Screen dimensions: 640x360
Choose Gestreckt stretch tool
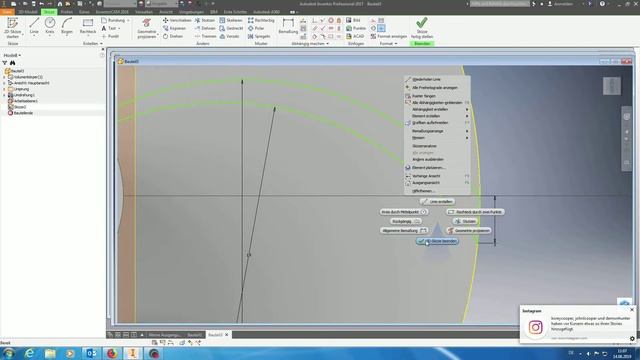[231, 28]
